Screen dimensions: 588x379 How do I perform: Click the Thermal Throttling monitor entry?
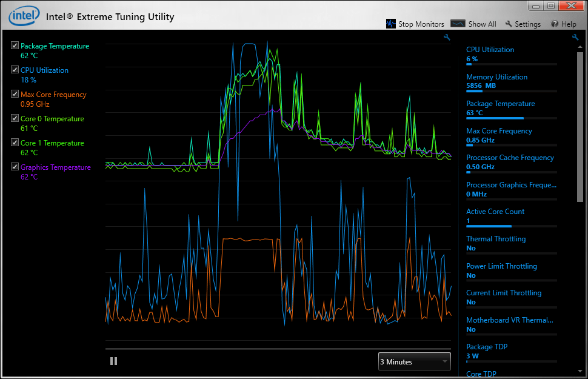pos(495,239)
